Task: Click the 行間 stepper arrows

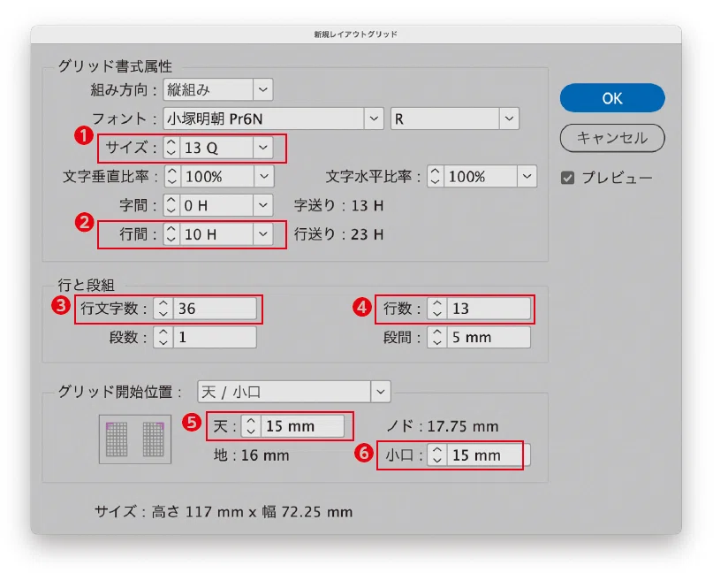Action: (x=171, y=234)
